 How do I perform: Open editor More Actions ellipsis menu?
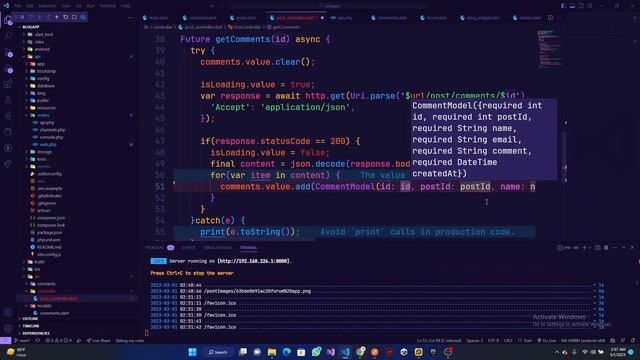point(560,18)
